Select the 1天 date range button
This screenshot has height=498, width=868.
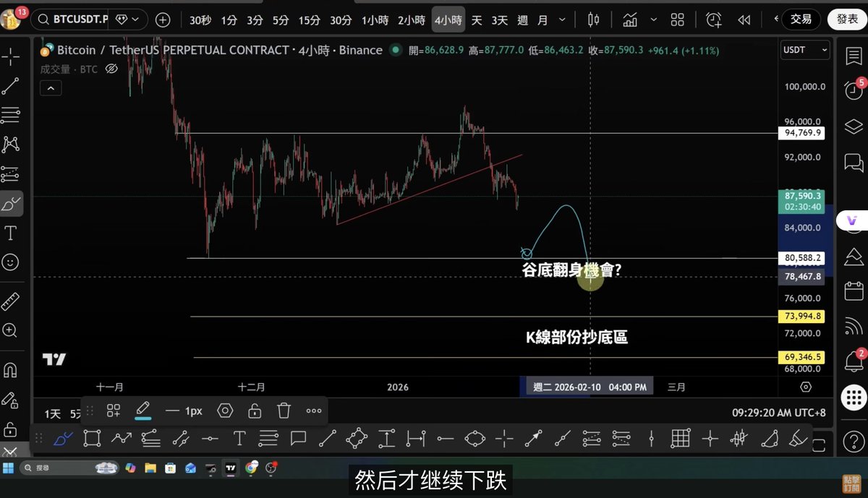tap(53, 413)
